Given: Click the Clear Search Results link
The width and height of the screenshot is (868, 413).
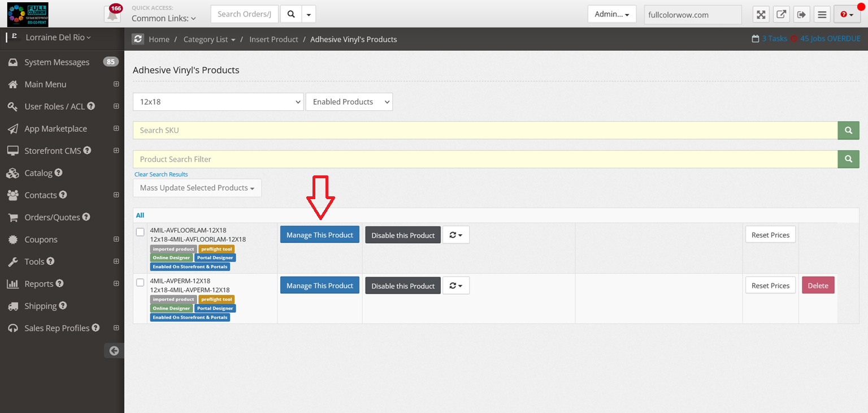Looking at the screenshot, I should [x=161, y=174].
